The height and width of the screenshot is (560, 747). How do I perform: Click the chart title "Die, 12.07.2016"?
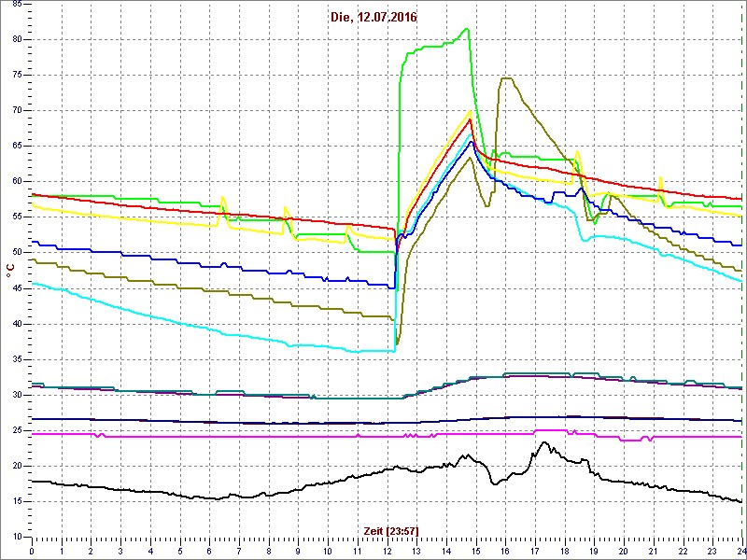coord(373,18)
